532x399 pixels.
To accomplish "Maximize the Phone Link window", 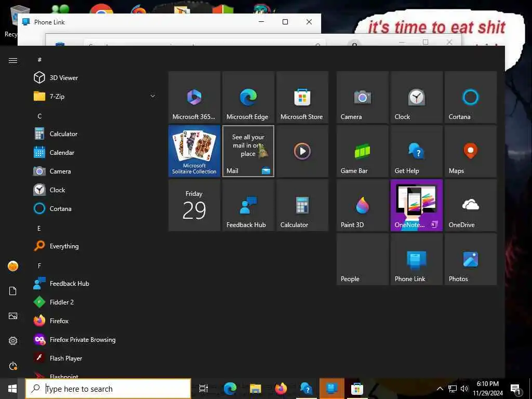I will [285, 22].
